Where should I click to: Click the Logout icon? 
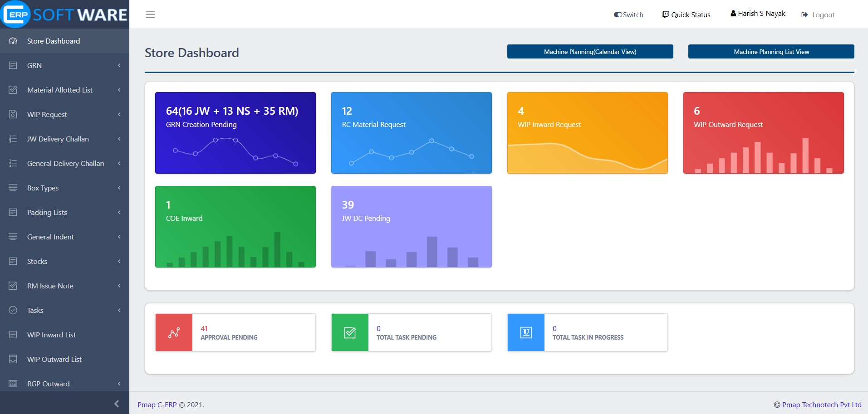click(804, 14)
